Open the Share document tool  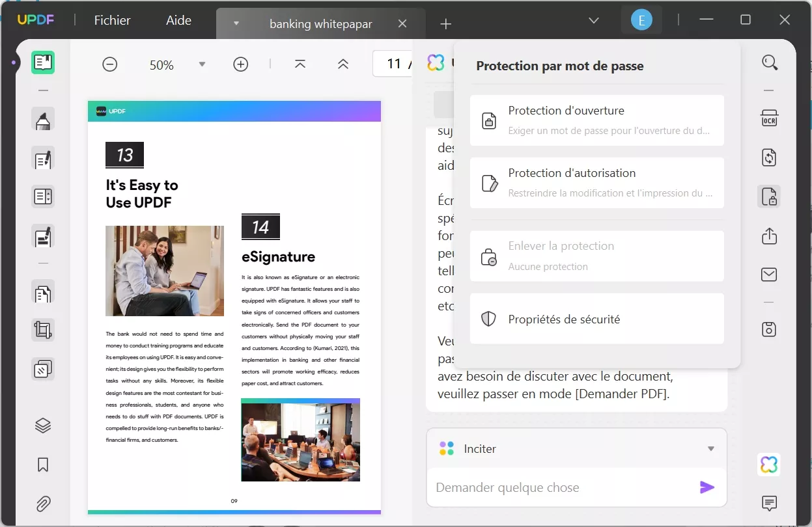[769, 236]
